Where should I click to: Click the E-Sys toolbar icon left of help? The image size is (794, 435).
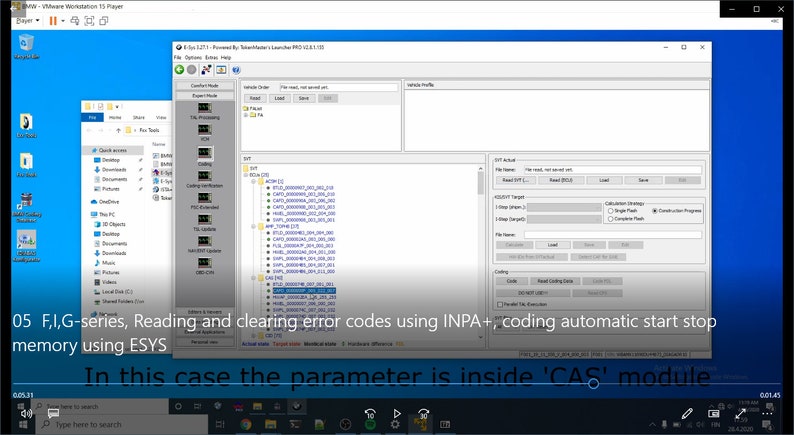221,70
